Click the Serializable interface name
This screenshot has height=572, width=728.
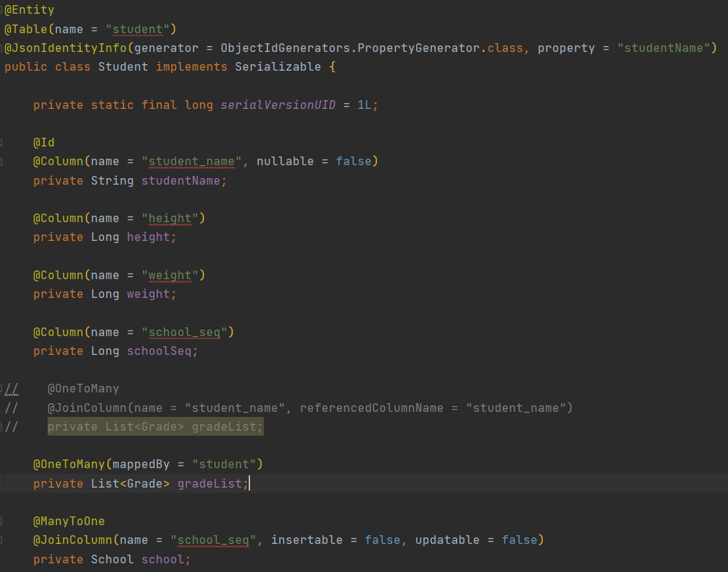point(278,66)
